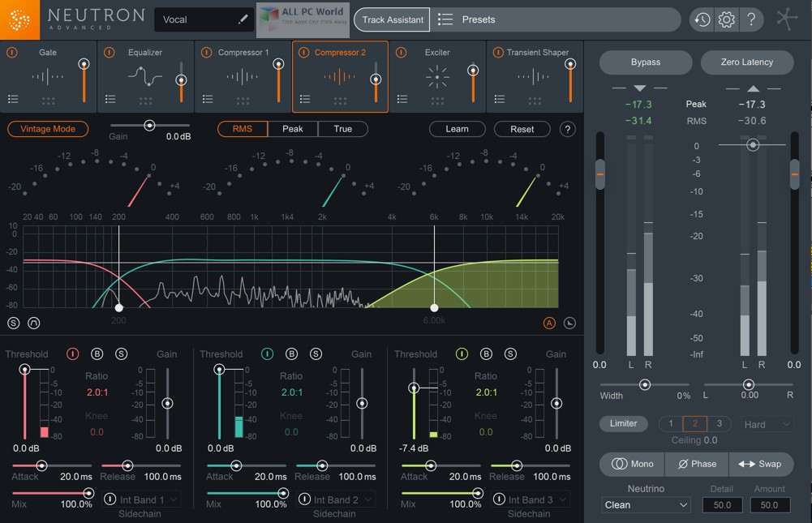Select the Equalizer module tab
The width and height of the screenshot is (812, 523).
(x=145, y=76)
